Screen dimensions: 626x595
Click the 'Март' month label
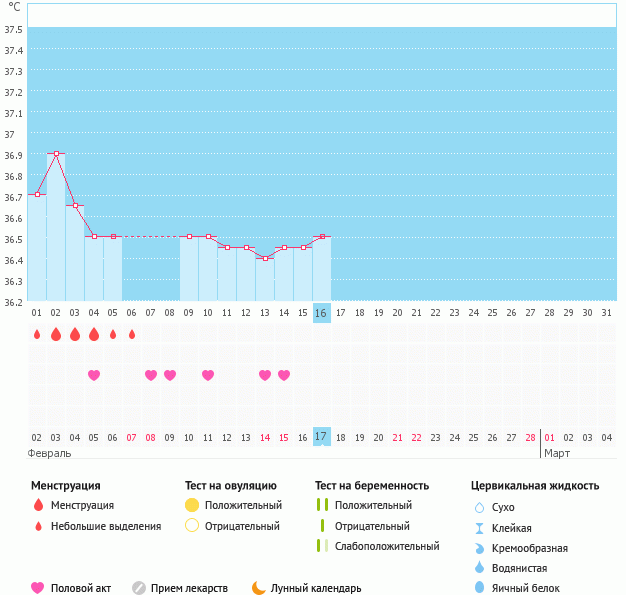[x=557, y=453]
